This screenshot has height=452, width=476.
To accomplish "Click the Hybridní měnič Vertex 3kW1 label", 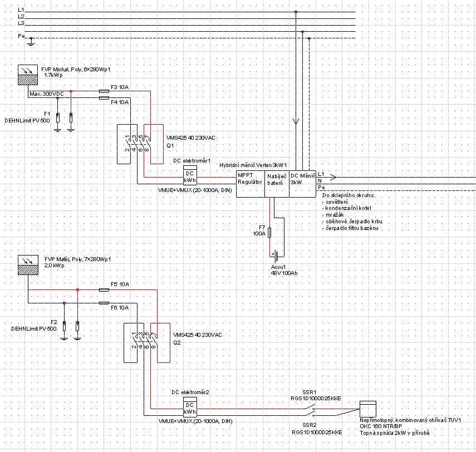I will [x=253, y=165].
